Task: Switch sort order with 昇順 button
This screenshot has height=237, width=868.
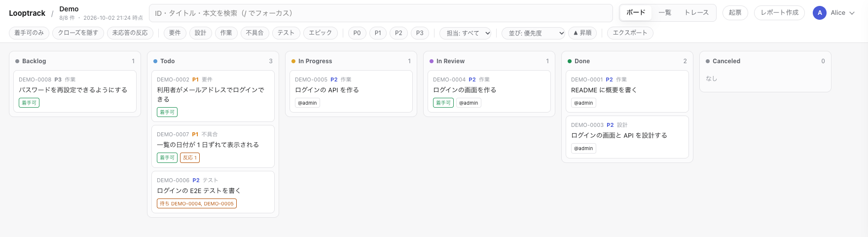Action: tap(582, 33)
